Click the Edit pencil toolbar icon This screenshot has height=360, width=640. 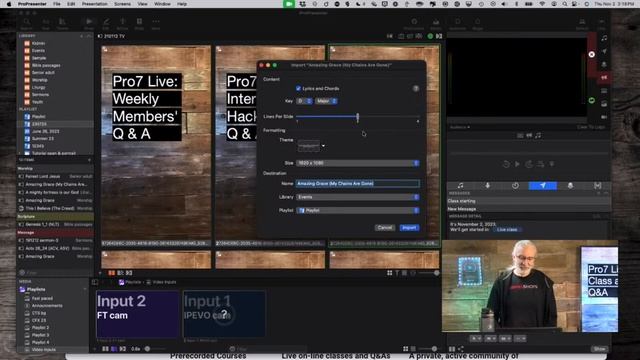click(x=106, y=23)
